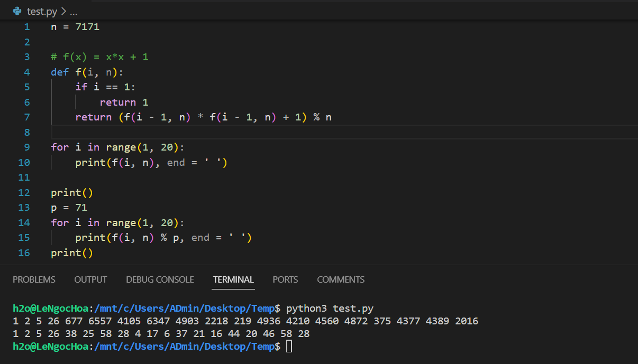
Task: Click gutter line number 13
Action: [24, 207]
